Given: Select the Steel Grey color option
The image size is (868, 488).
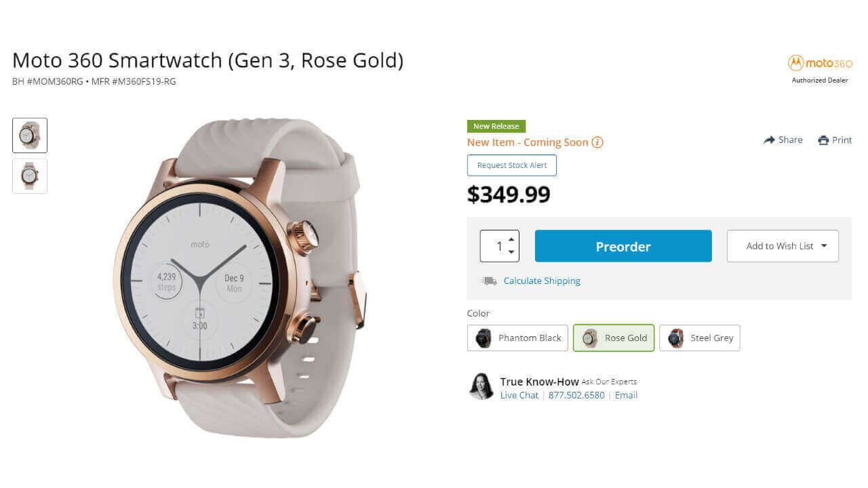Looking at the screenshot, I should coord(699,338).
